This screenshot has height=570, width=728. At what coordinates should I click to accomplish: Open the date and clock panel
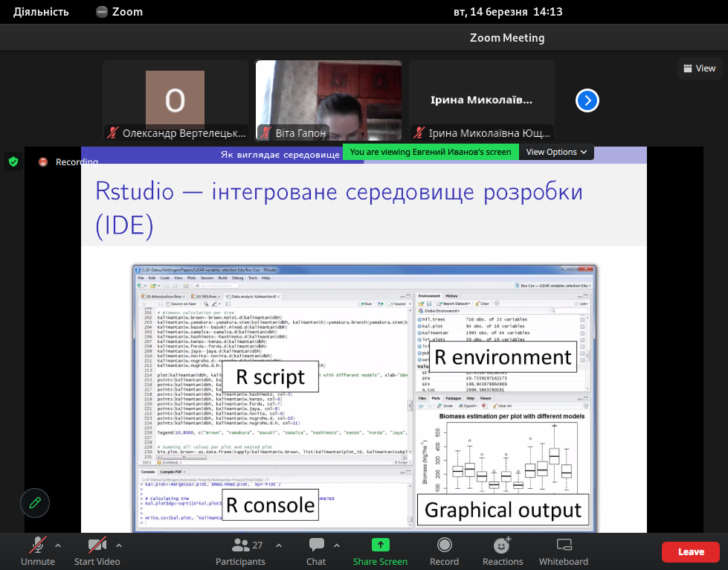point(508,12)
